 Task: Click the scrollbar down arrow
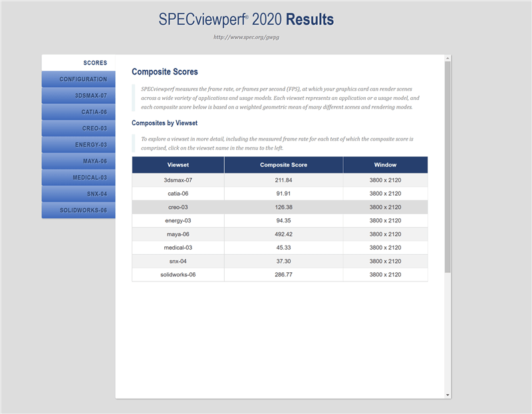tap(448, 395)
